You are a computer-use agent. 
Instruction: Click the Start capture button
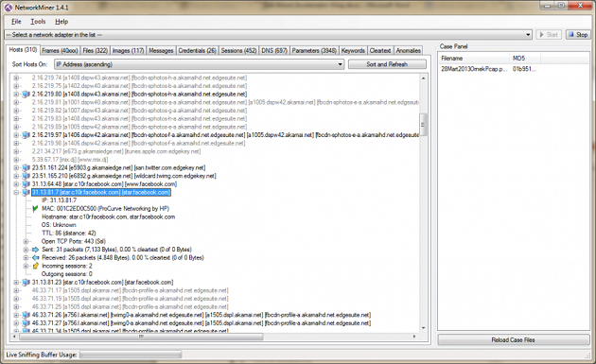(549, 35)
